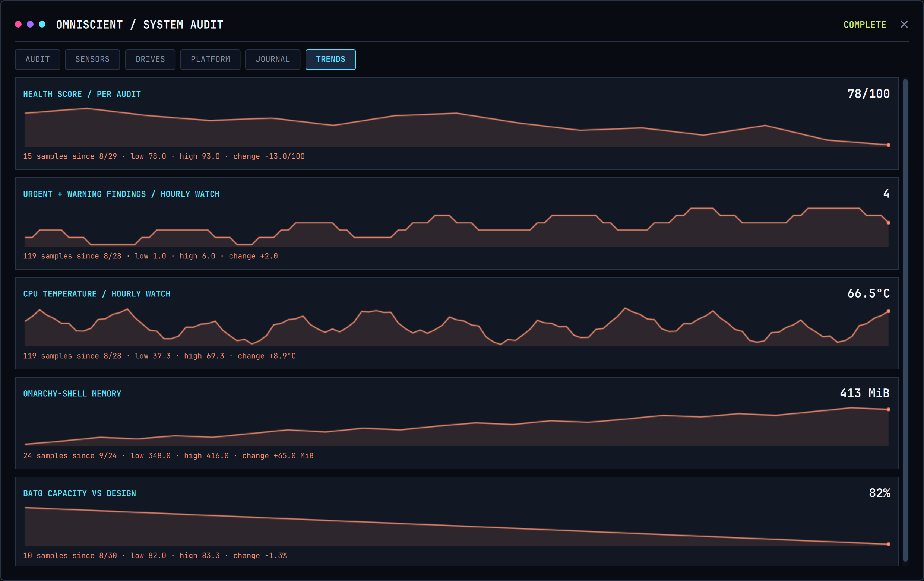This screenshot has width=924, height=581.
Task: Click the CPU temperature sparkline chart
Action: tap(457, 327)
